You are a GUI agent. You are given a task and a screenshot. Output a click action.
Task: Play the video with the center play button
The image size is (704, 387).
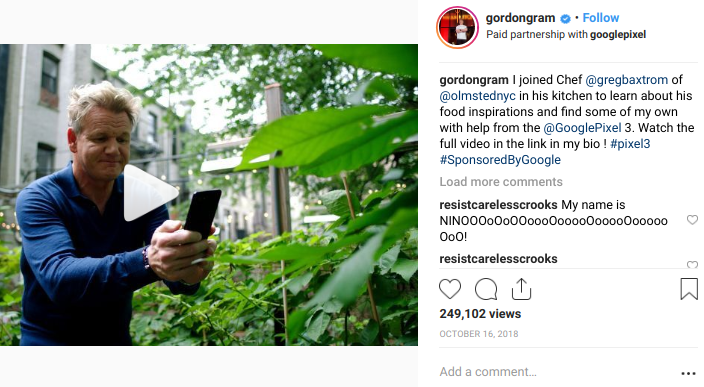pyautogui.click(x=150, y=193)
